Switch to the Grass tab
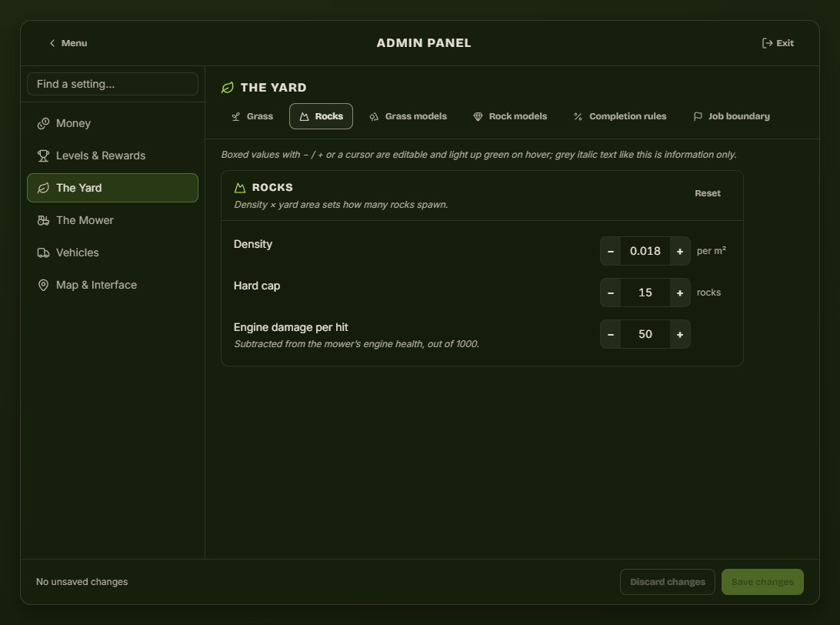The height and width of the screenshot is (625, 840). point(252,116)
